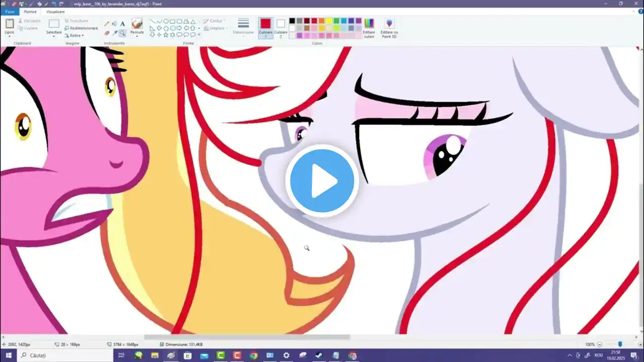Click the Selectare rectangle icon
The width and height of the screenshot is (644, 362).
pos(54,23)
